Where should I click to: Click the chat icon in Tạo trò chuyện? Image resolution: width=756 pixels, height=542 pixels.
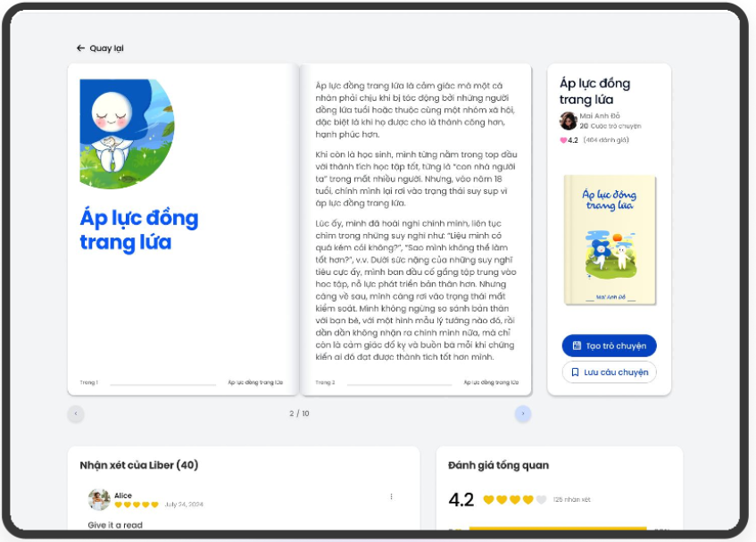pos(577,346)
